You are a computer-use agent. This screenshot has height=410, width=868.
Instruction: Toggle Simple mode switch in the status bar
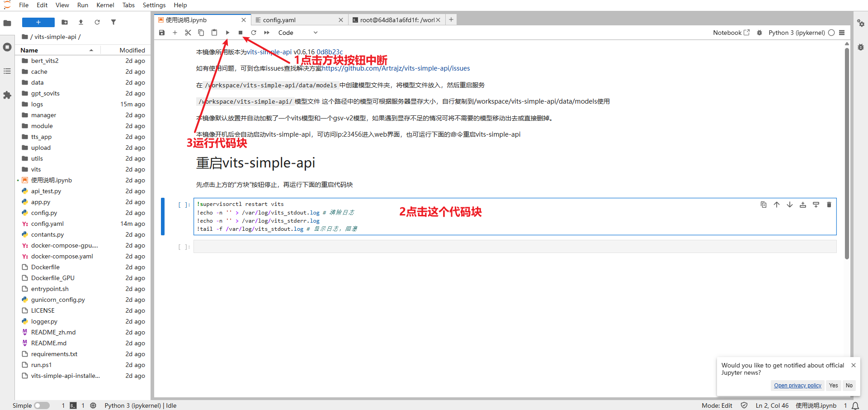point(42,405)
